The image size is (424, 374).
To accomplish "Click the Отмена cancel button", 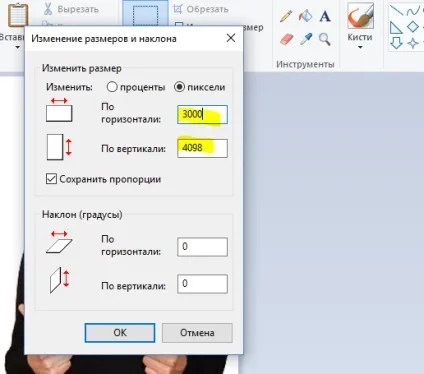I will [197, 333].
